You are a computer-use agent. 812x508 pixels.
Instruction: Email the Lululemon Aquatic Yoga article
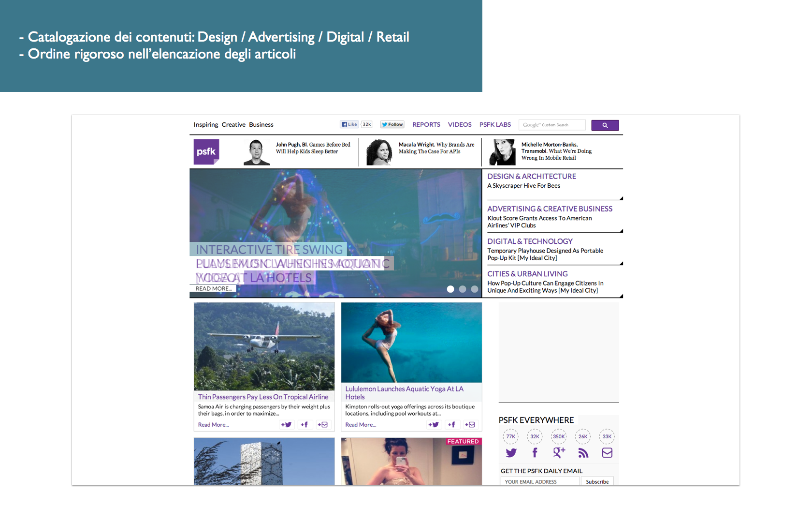[470, 425]
